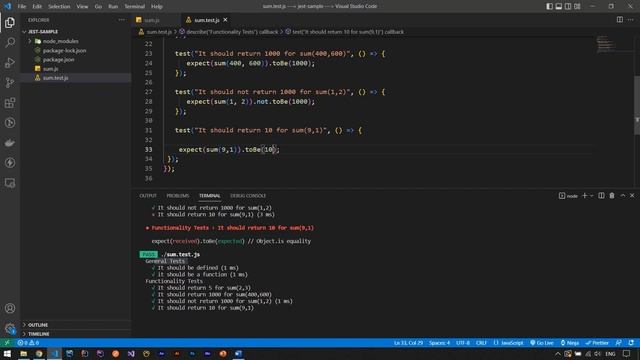
Task: Switch to the PROBLEMS panel tab
Action: point(178,196)
